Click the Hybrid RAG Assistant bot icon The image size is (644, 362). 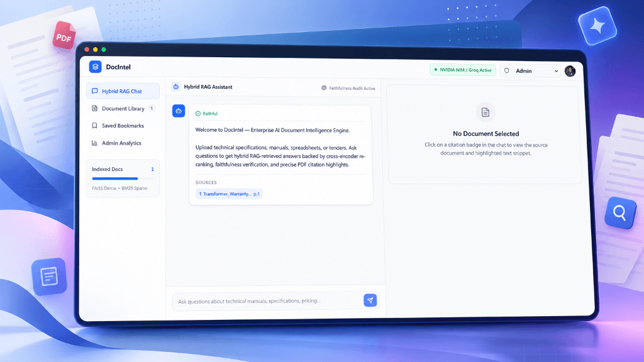[176, 87]
